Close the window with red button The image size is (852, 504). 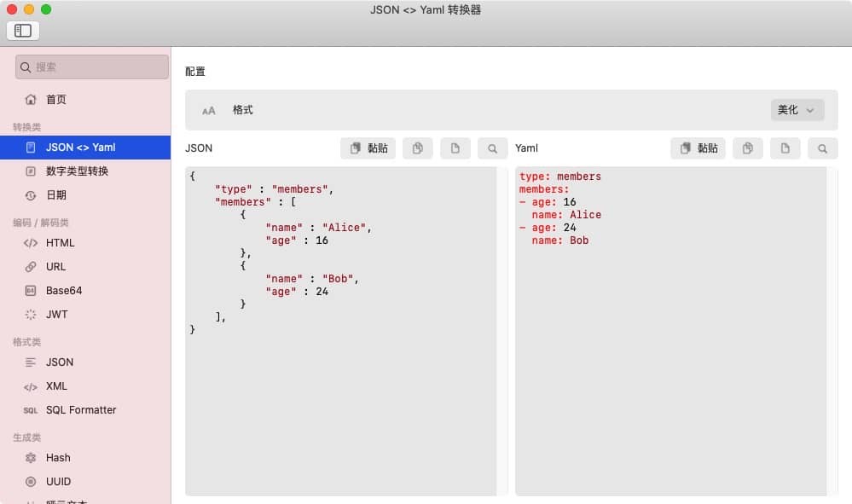tap(11, 9)
